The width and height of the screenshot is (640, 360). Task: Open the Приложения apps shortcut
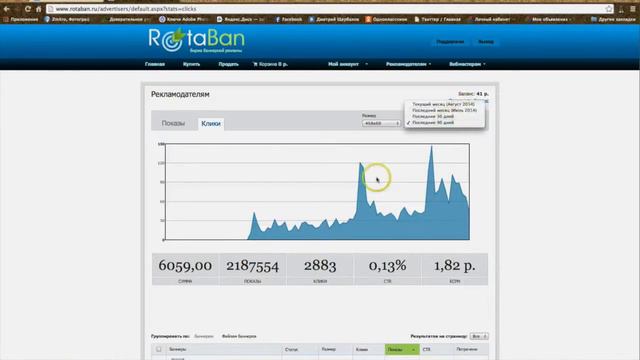click(x=20, y=19)
